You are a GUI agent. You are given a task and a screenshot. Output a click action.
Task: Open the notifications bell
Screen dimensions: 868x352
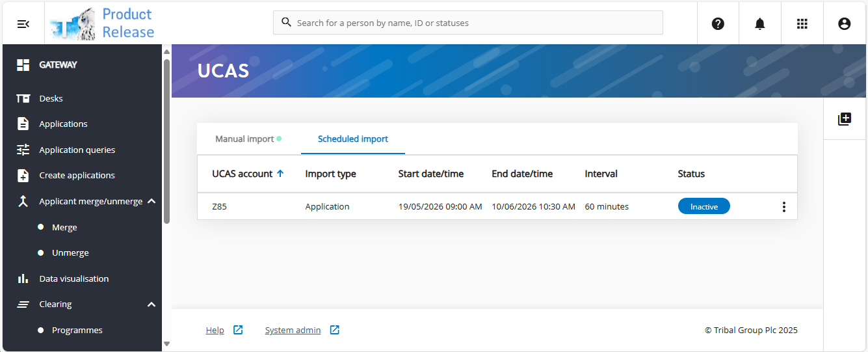759,23
